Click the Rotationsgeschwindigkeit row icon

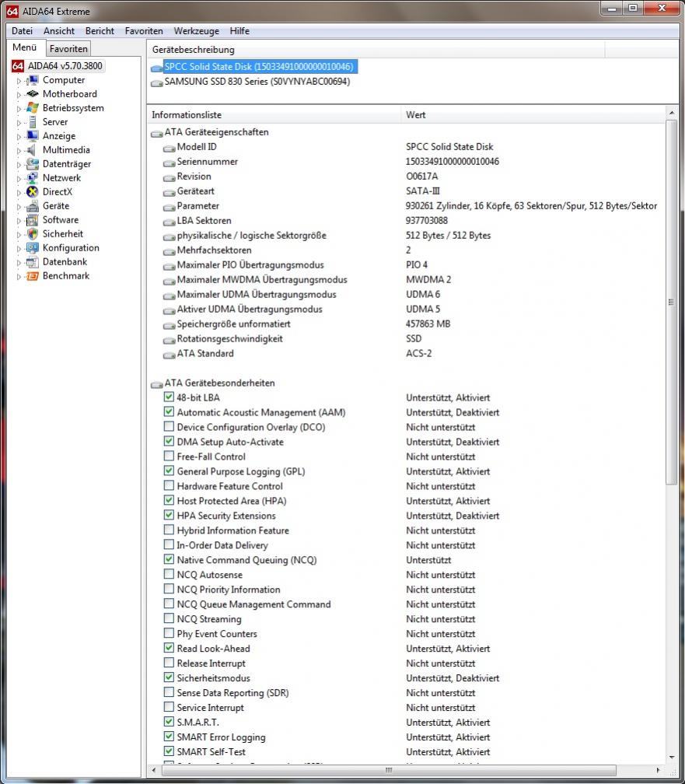click(169, 339)
